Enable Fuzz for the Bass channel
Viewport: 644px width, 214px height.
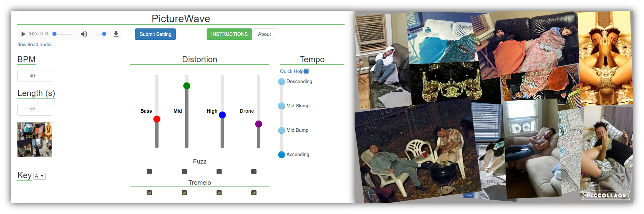click(149, 172)
